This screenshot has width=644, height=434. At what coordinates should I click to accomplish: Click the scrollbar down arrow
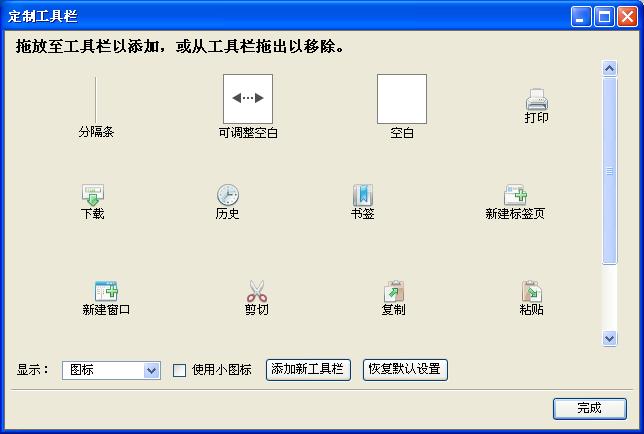610,339
